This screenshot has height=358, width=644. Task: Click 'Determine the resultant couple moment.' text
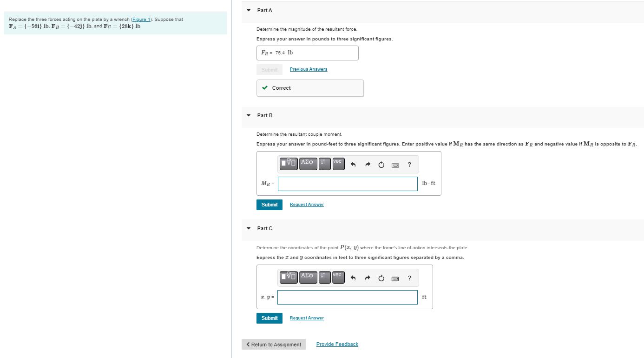299,134
